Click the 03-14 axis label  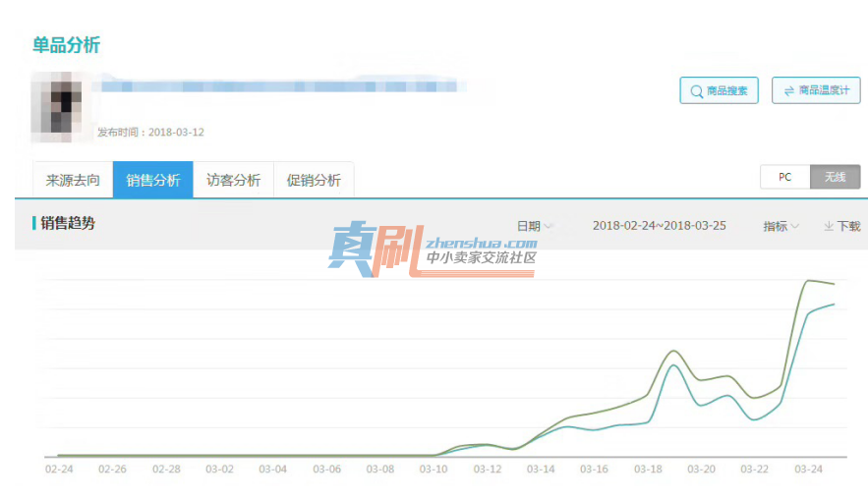click(x=541, y=470)
